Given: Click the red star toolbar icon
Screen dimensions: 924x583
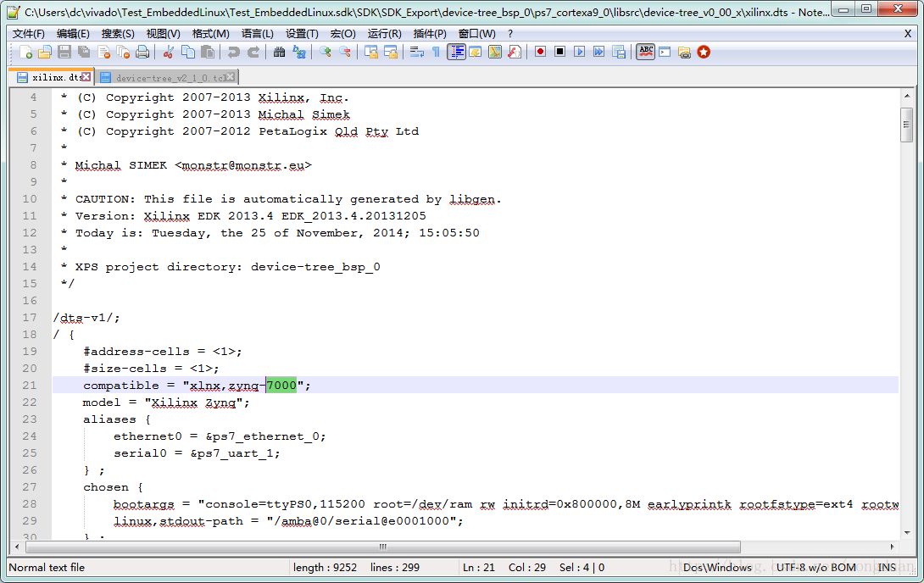Looking at the screenshot, I should (x=704, y=53).
